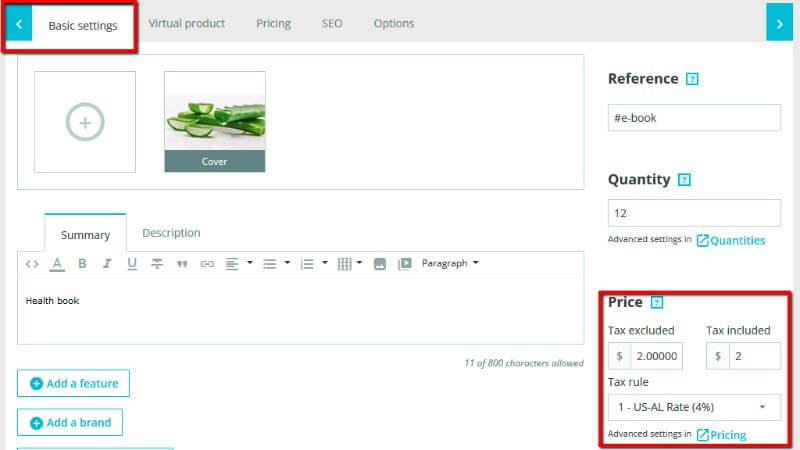Screen dimensions: 800x450
Task: Click the Health book summary text
Action: (53, 301)
